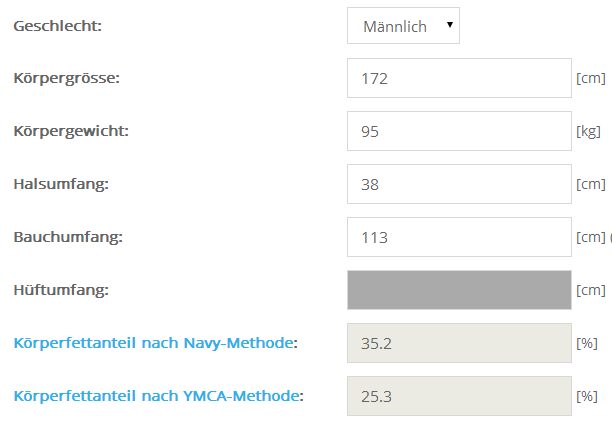
Task: Follow the Körperfettanteil nach YMCA-Methode link
Action: click(x=157, y=396)
